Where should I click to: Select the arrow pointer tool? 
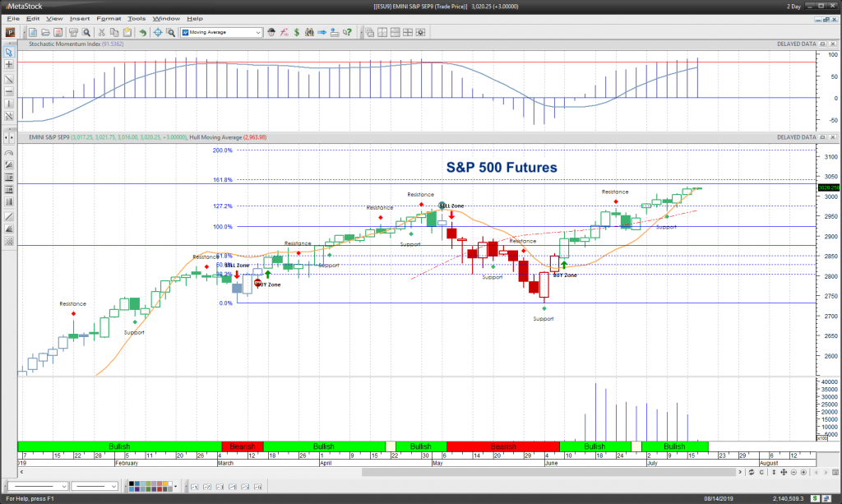8,52
